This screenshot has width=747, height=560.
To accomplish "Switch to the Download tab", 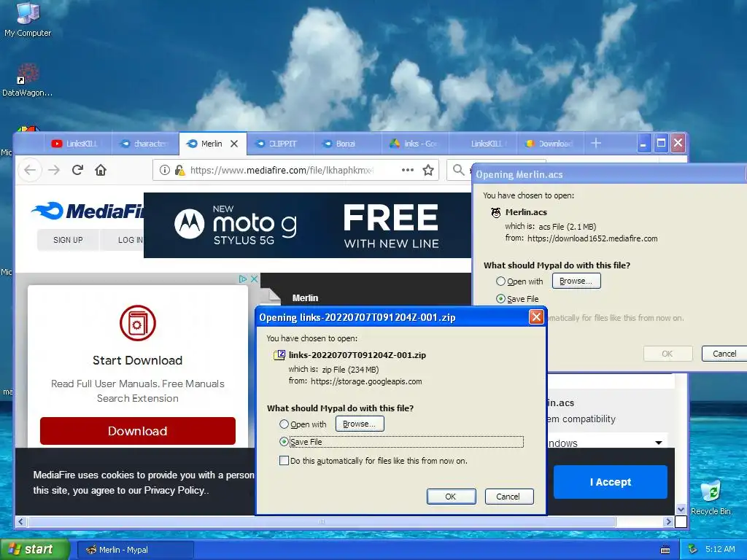I will tap(551, 144).
